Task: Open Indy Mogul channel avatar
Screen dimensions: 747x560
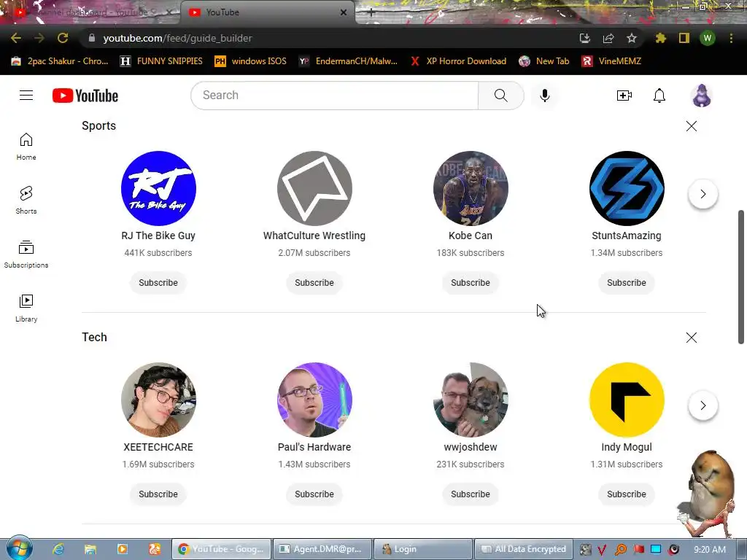Action: pos(627,400)
